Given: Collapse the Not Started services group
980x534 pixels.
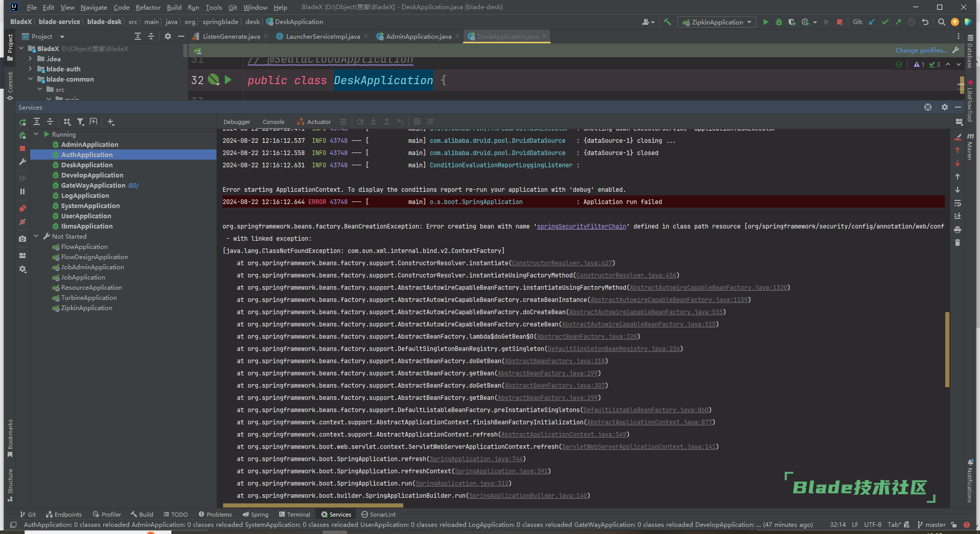Looking at the screenshot, I should click(x=36, y=236).
